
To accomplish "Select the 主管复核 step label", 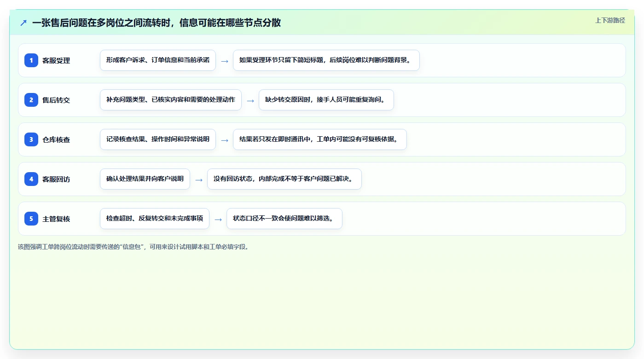I will point(56,219).
